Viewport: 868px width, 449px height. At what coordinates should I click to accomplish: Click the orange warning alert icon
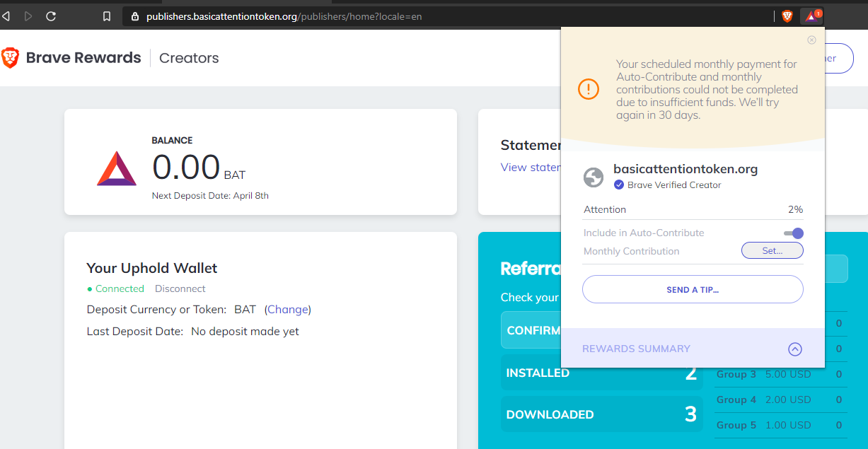pos(589,89)
